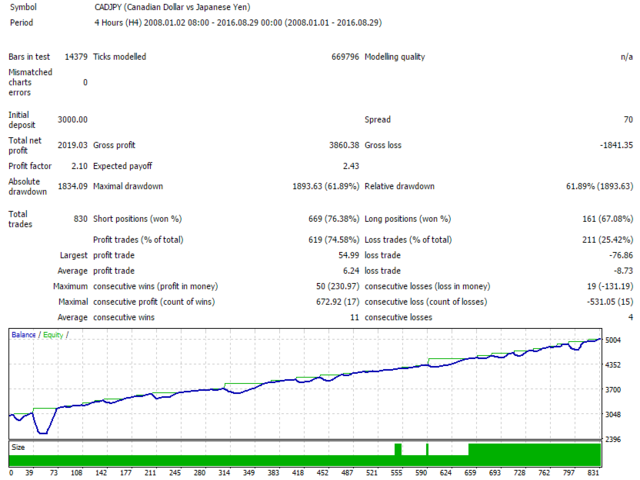This screenshot has height=480, width=640.
Task: Click the x-axis tick label 831
Action: coord(593,473)
